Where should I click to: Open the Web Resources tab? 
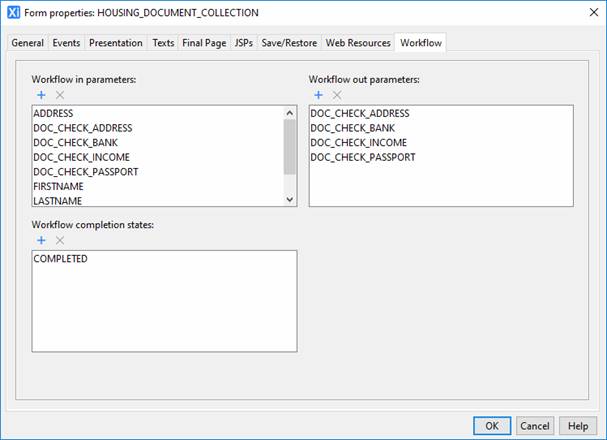pos(358,43)
